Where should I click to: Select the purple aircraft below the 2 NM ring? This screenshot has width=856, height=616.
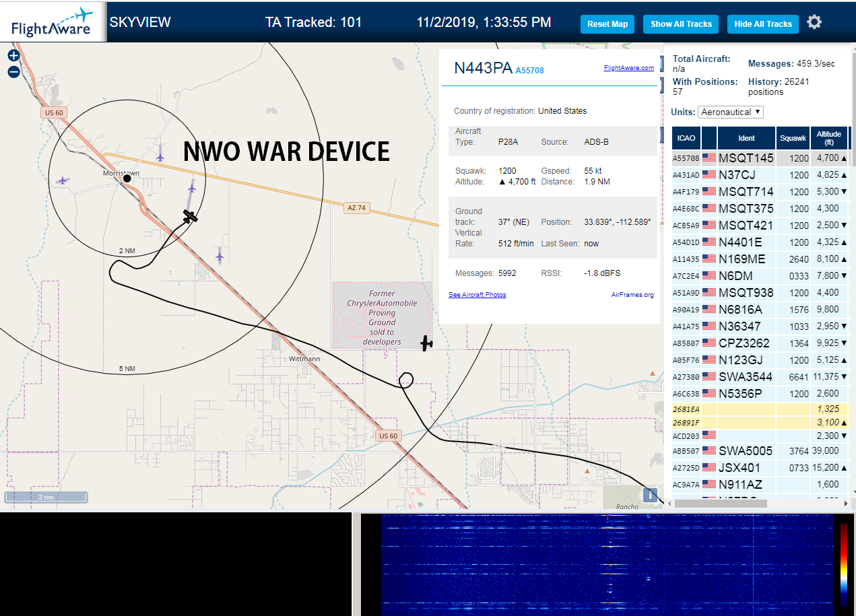(220, 256)
